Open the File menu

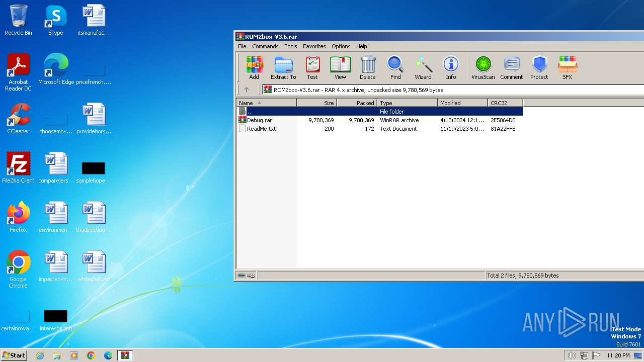coord(242,46)
